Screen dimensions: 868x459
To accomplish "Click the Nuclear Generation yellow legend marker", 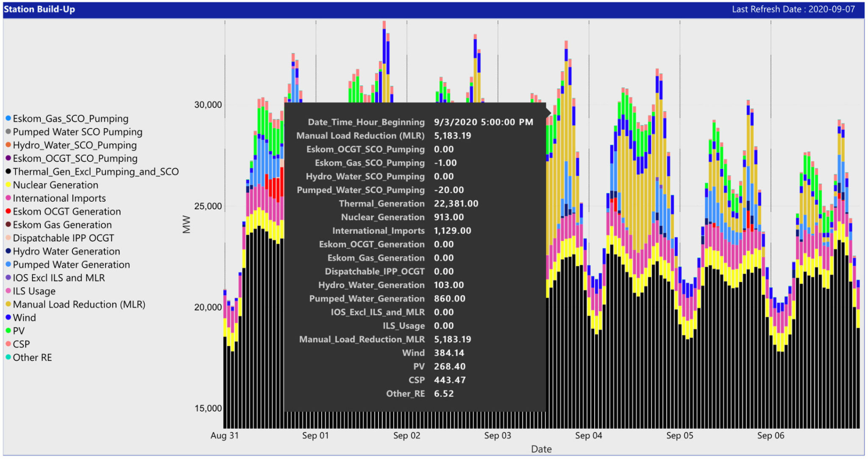I will (8, 185).
